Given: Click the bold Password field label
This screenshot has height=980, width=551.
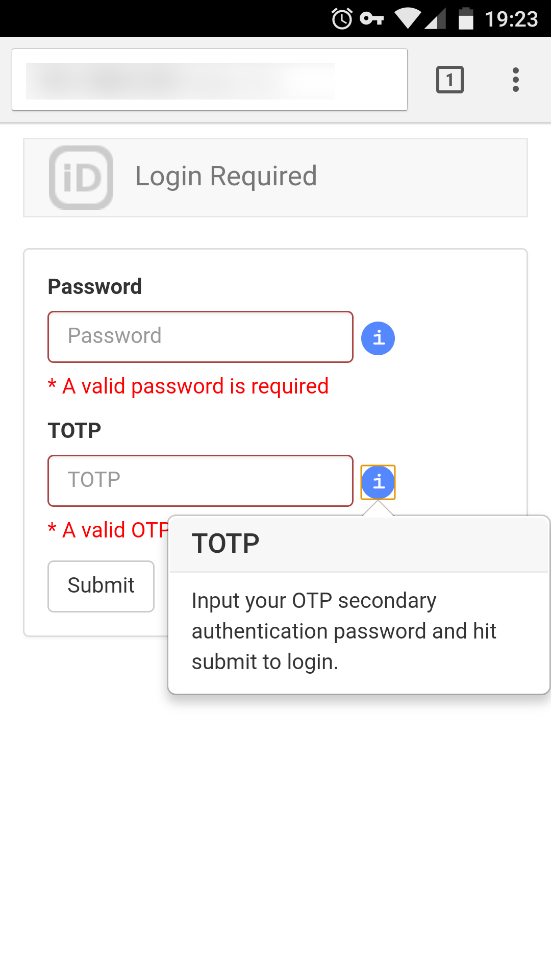Looking at the screenshot, I should point(95,287).
